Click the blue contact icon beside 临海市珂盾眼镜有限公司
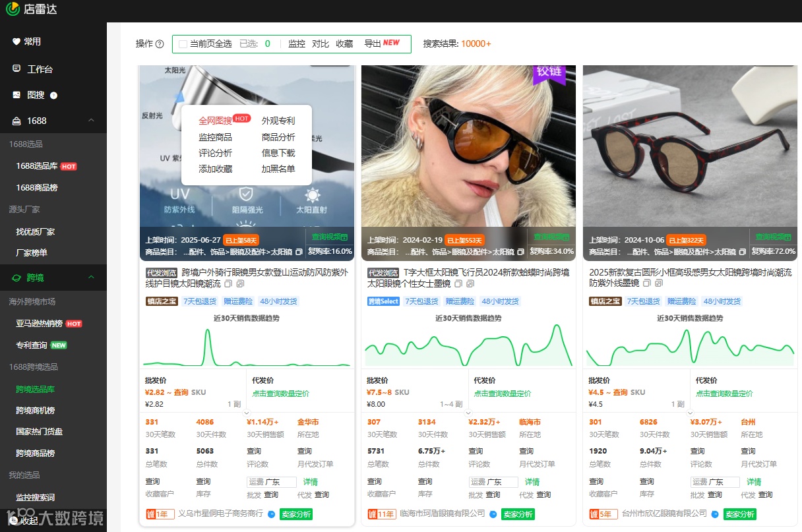The width and height of the screenshot is (802, 532). click(x=493, y=514)
